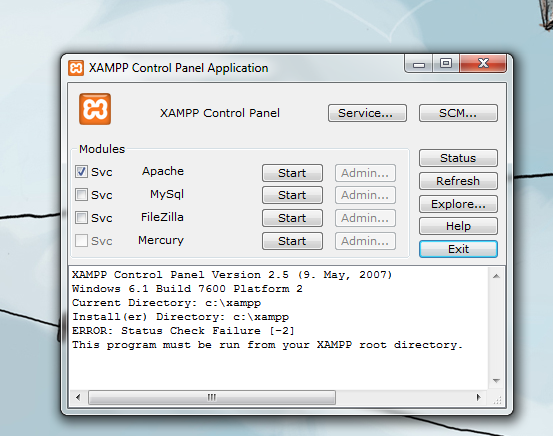Open Explore... to browse the folder
Viewport: 553px width, 436px height.
[x=458, y=204]
